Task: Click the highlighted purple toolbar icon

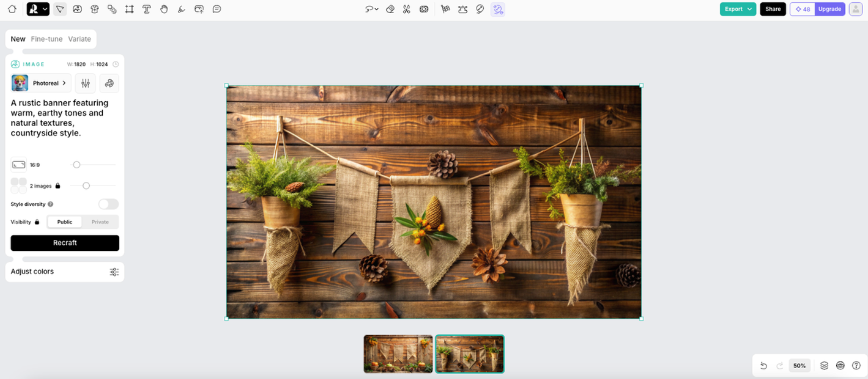Action: pyautogui.click(x=497, y=9)
